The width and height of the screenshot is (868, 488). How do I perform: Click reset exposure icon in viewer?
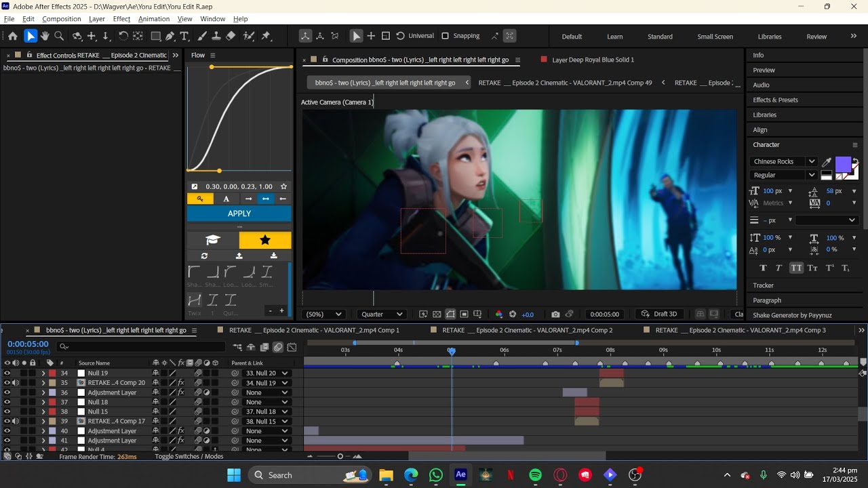tap(513, 314)
